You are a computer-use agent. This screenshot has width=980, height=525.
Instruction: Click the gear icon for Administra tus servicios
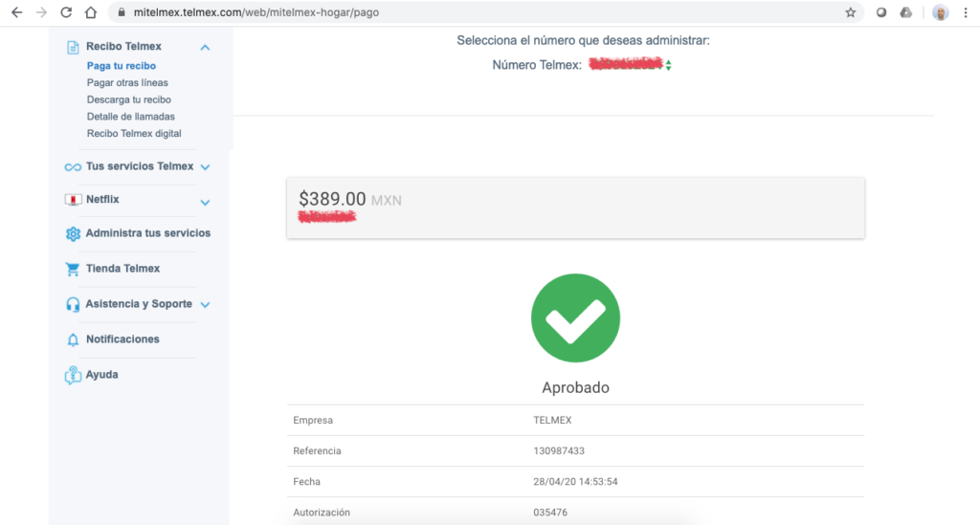tap(73, 233)
